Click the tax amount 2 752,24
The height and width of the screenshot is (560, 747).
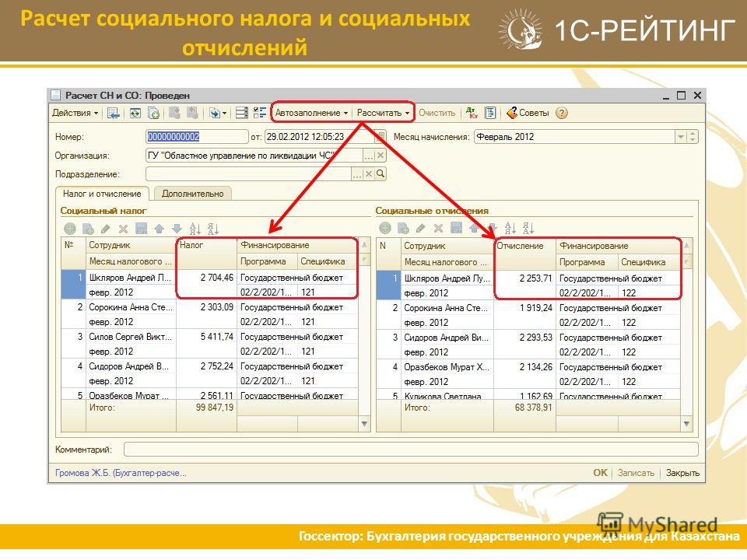point(217,366)
